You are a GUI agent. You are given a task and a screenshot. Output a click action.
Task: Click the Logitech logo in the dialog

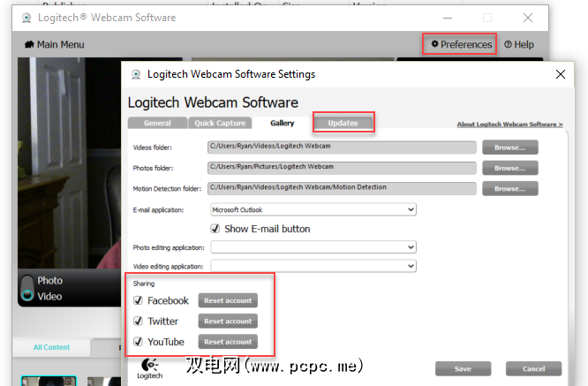(x=149, y=368)
